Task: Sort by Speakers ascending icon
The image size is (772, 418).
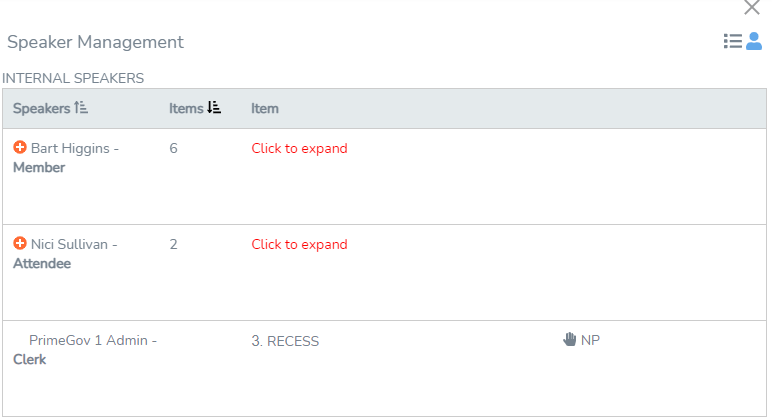Action: 81,107
